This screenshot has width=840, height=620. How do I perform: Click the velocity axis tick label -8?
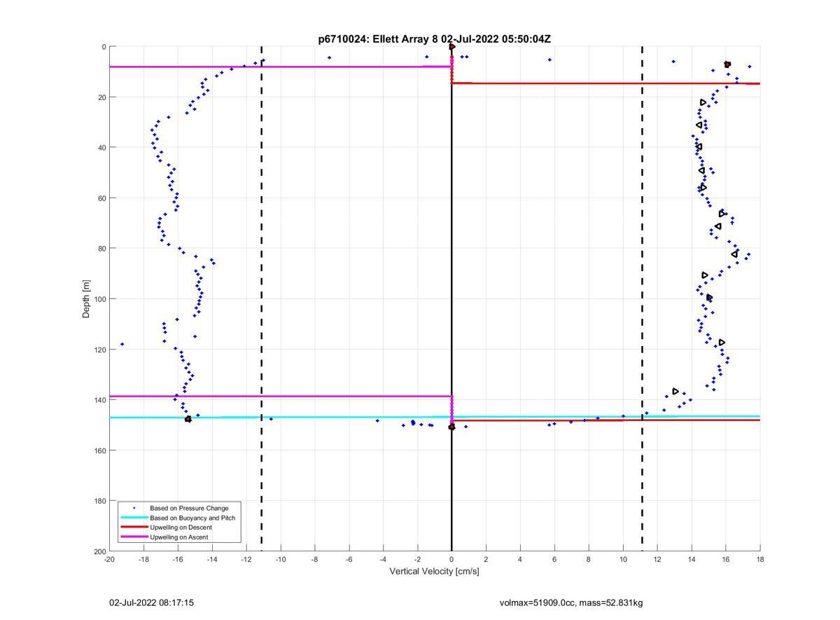pos(315,559)
